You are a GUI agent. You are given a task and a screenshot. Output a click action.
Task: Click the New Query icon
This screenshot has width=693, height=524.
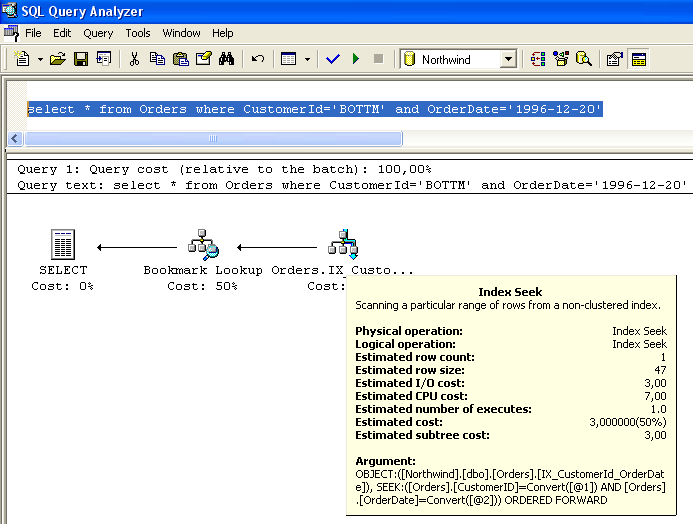(22, 59)
